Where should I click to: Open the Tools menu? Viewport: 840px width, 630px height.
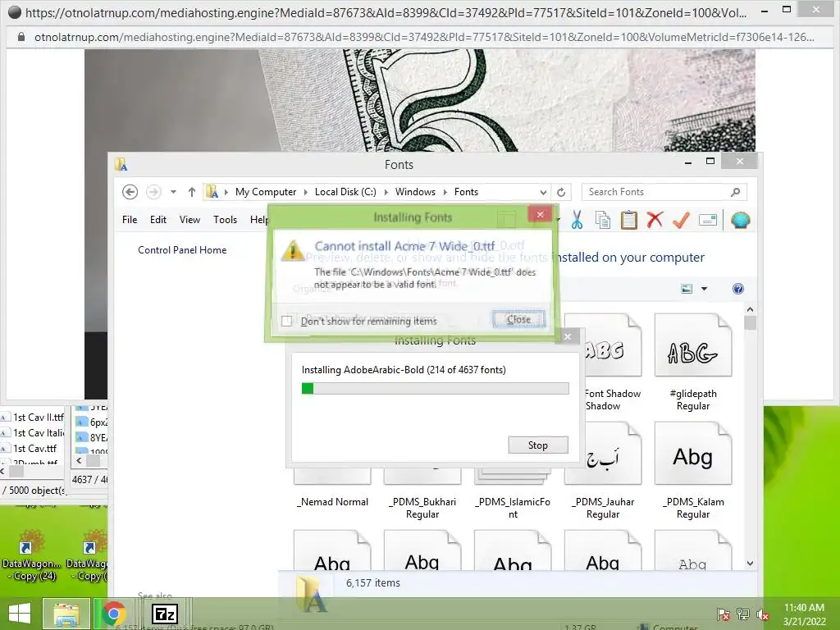[225, 220]
